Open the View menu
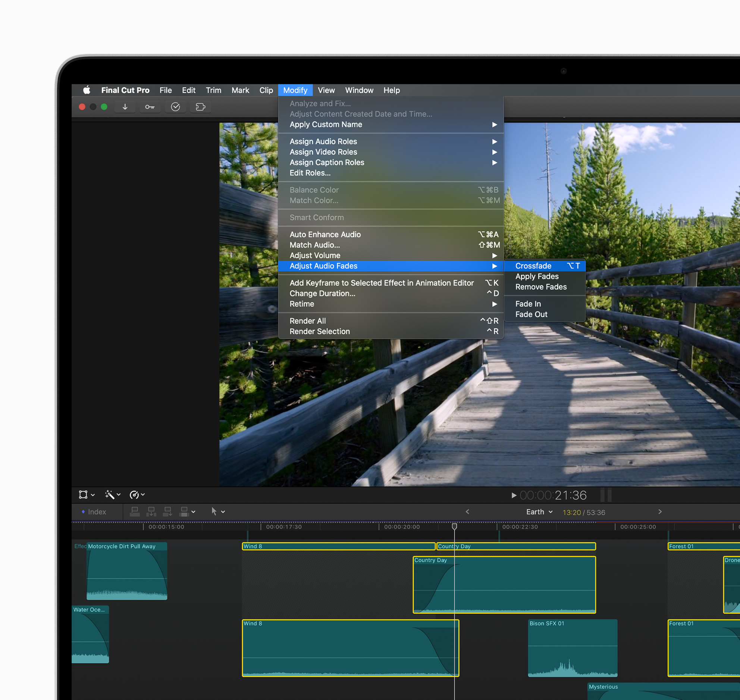Screen dimensions: 740x700 (326, 90)
